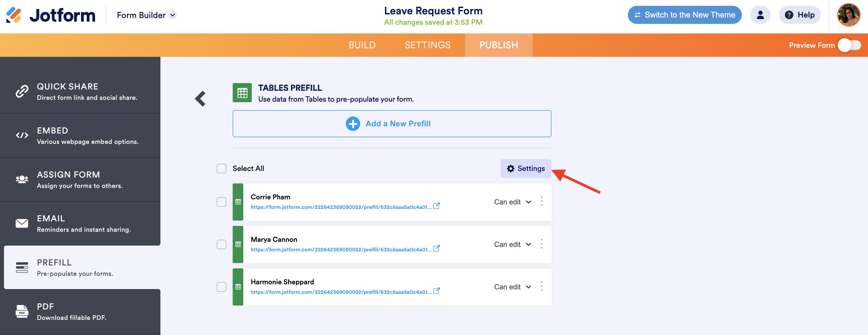This screenshot has width=868, height=335.
Task: Click Switch to the New Theme button
Action: (684, 15)
